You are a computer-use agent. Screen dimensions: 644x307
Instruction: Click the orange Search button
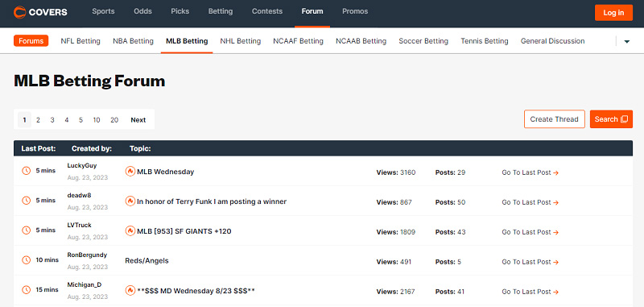pyautogui.click(x=611, y=119)
